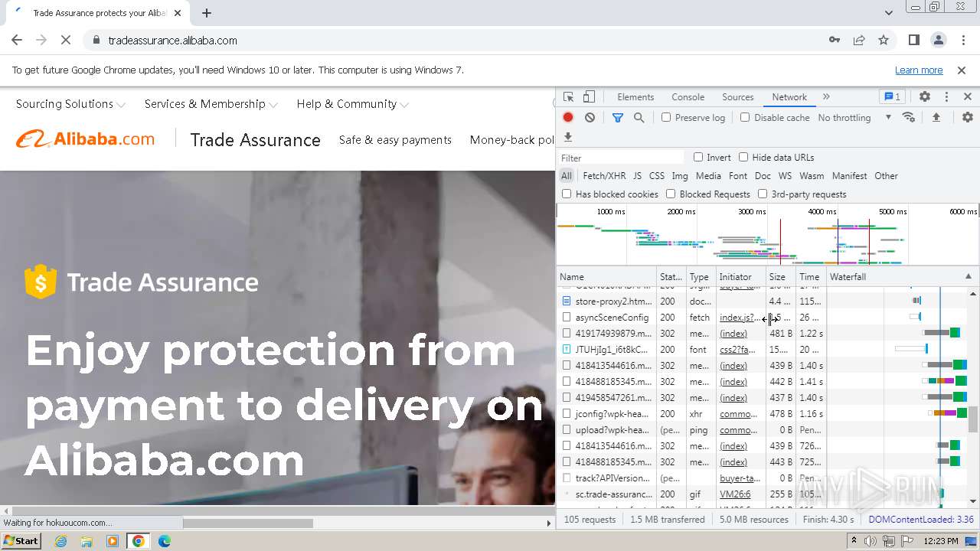Dismiss the Chrome update notification bar
The image size is (980, 551).
[x=962, y=70]
